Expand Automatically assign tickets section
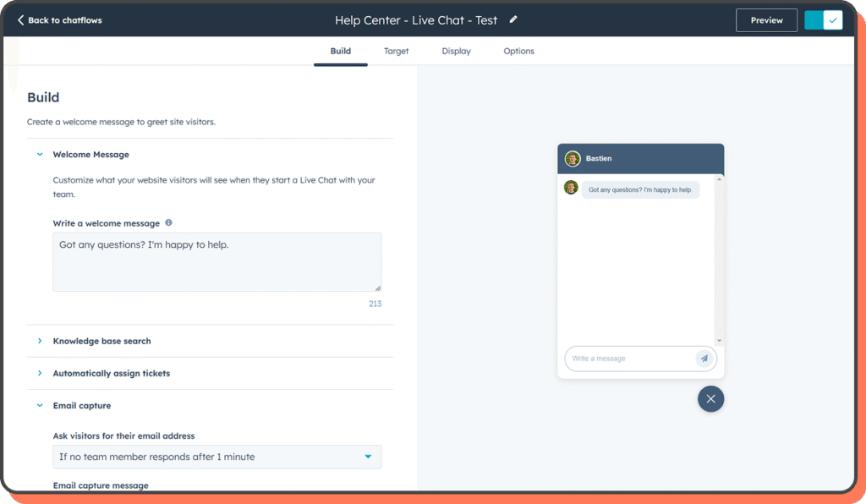 (x=40, y=374)
